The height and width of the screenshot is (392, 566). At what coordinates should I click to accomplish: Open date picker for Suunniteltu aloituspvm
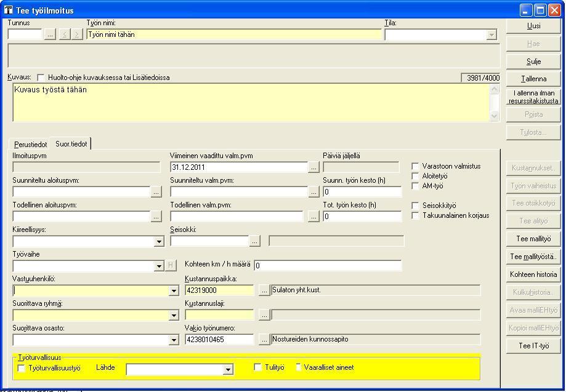coord(156,192)
